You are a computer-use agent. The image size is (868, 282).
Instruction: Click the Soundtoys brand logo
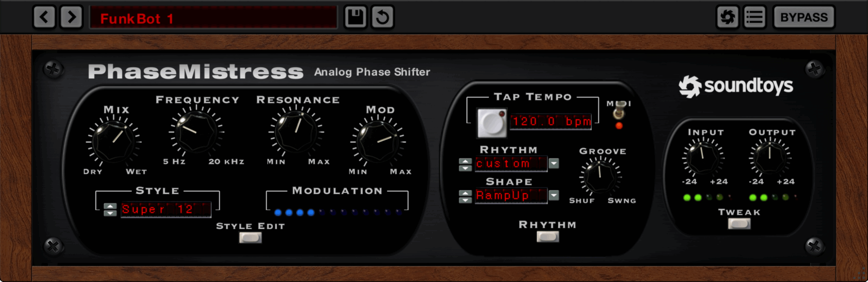[736, 86]
